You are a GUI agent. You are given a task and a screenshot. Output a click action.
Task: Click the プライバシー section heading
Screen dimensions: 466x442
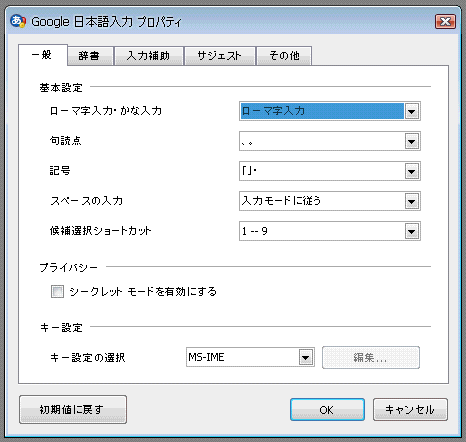pyautogui.click(x=68, y=267)
